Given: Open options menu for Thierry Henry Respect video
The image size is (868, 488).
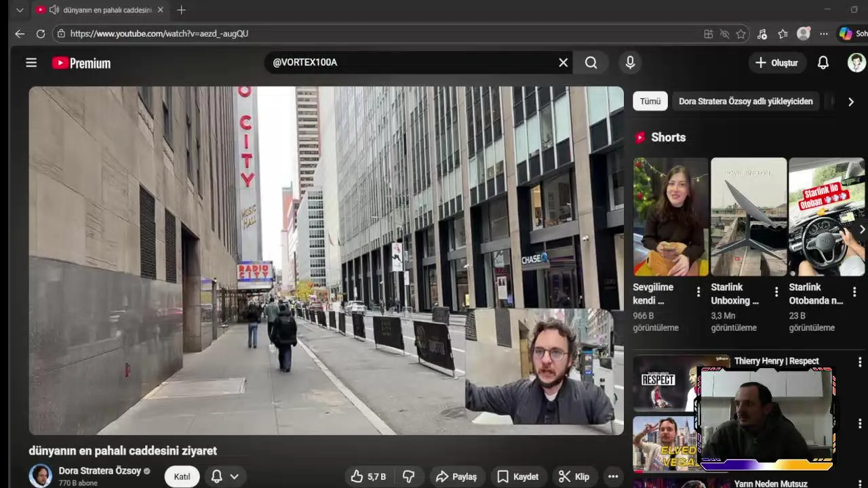Looking at the screenshot, I should (860, 362).
